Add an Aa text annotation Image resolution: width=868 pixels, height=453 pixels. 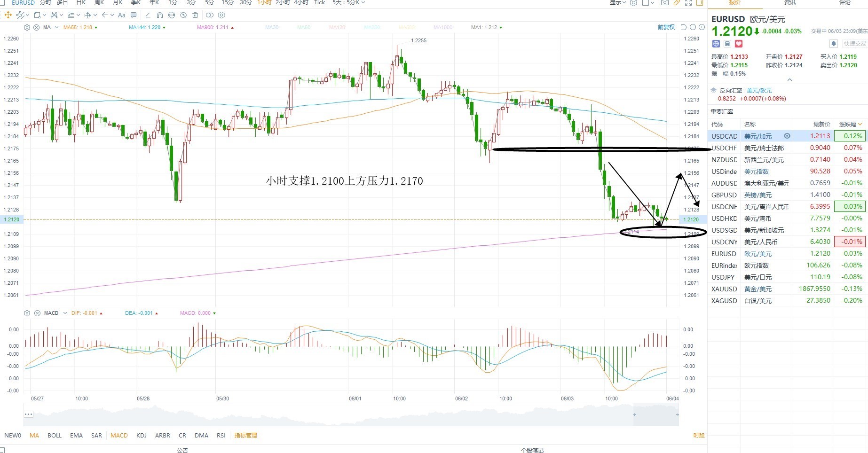tap(121, 15)
